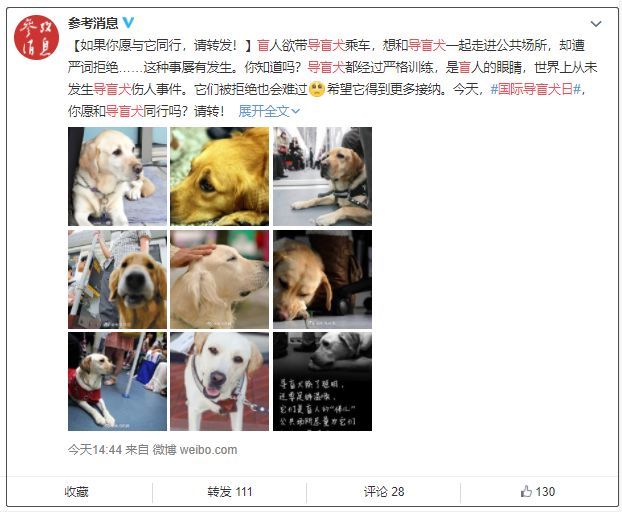622x512 pixels.
Task: Open the first 导盲犬 keyword link
Action: pos(326,46)
